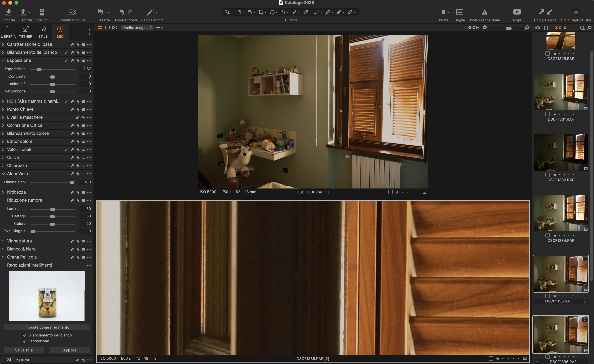Open the Livello...magine layer dropdown

(x=137, y=28)
